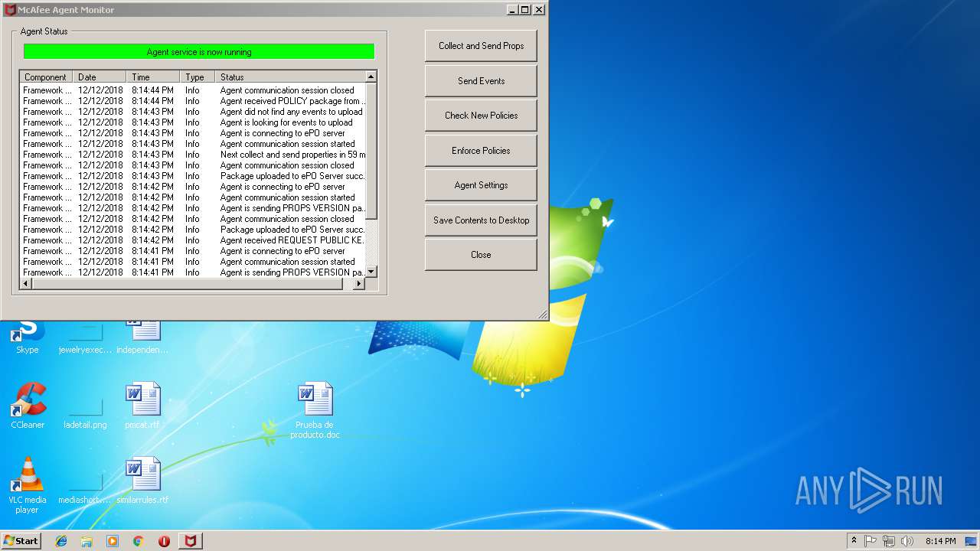Click the green 'Agent service is now running' bar
980x551 pixels.
tap(199, 52)
